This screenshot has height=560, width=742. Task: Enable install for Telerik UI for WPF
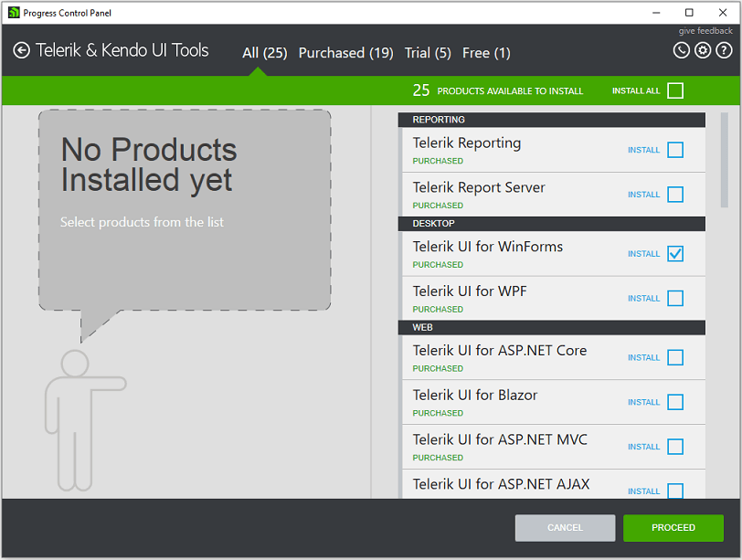pyautogui.click(x=675, y=299)
